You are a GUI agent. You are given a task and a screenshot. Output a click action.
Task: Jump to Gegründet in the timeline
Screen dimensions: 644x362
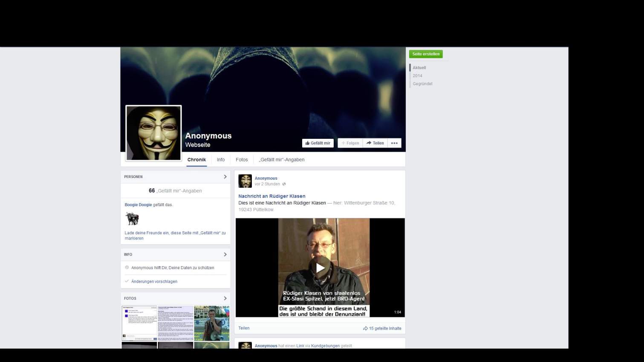[422, 84]
